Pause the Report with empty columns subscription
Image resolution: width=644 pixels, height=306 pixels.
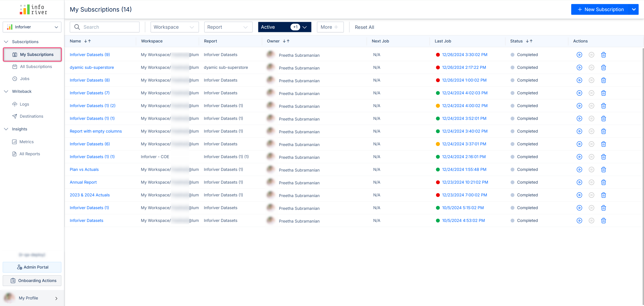591,131
